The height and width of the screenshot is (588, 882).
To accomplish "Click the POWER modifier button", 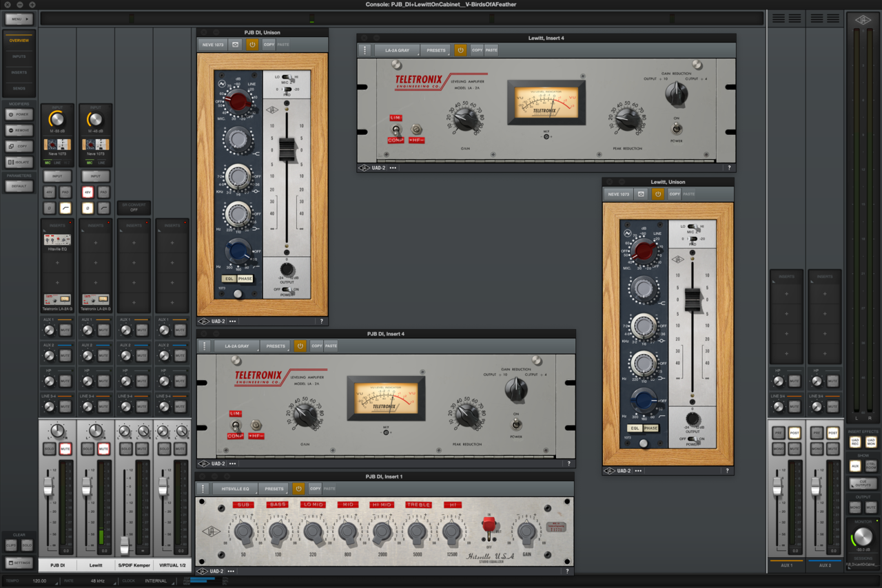I will pos(19,114).
